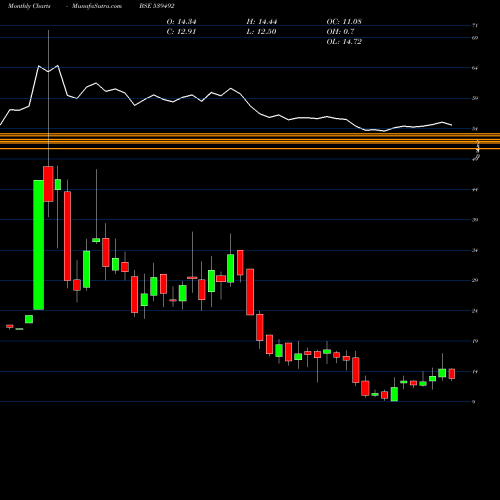500x500 pixels.
Task: Click the '64' price axis label
Action: click(x=475, y=68)
